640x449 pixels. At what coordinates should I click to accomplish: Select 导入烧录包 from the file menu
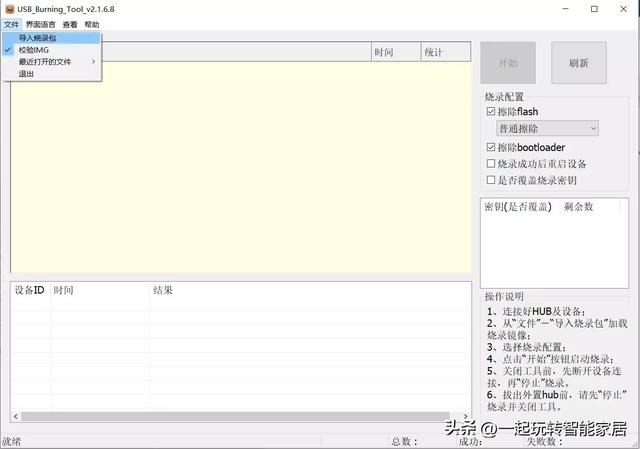coord(52,38)
